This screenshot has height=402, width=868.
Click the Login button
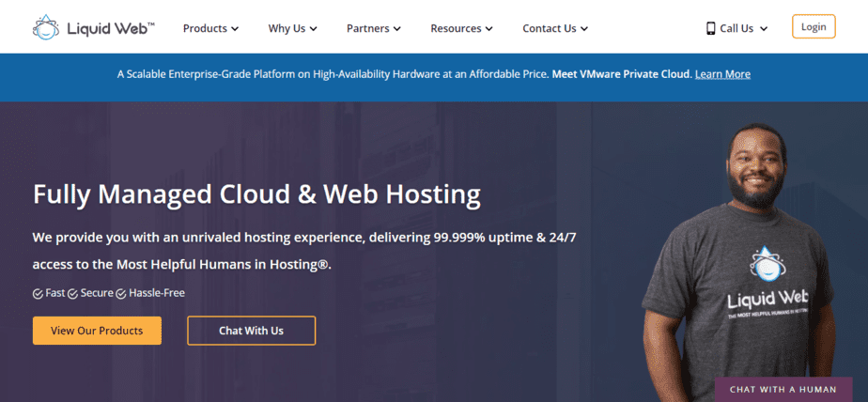pos(814,26)
